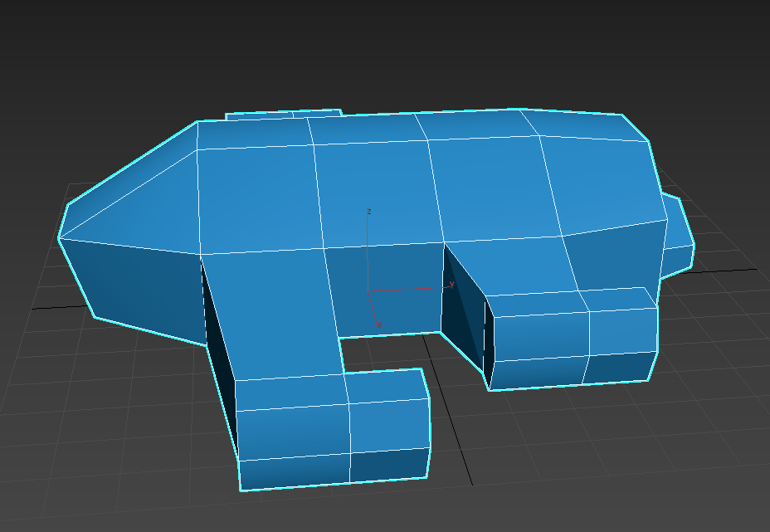Select the gizmo origin where axes meet
Viewport: 770px width, 532px height.
pyautogui.click(x=368, y=291)
